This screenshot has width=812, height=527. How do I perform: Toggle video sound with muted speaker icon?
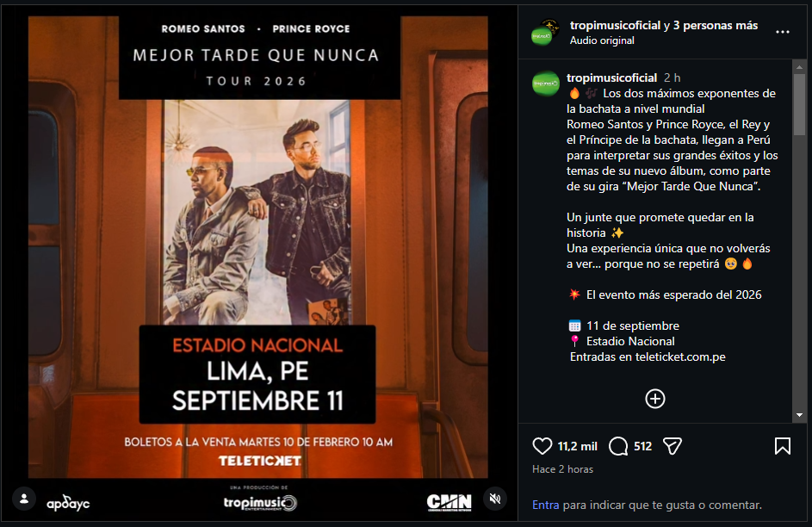tap(495, 499)
